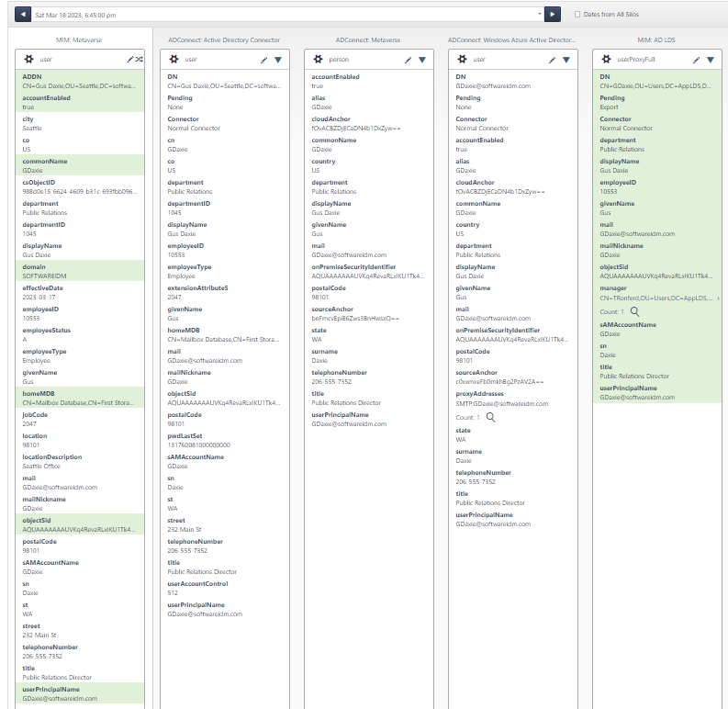
Task: Click MIM: AD LDS column heading
Action: tap(656, 40)
